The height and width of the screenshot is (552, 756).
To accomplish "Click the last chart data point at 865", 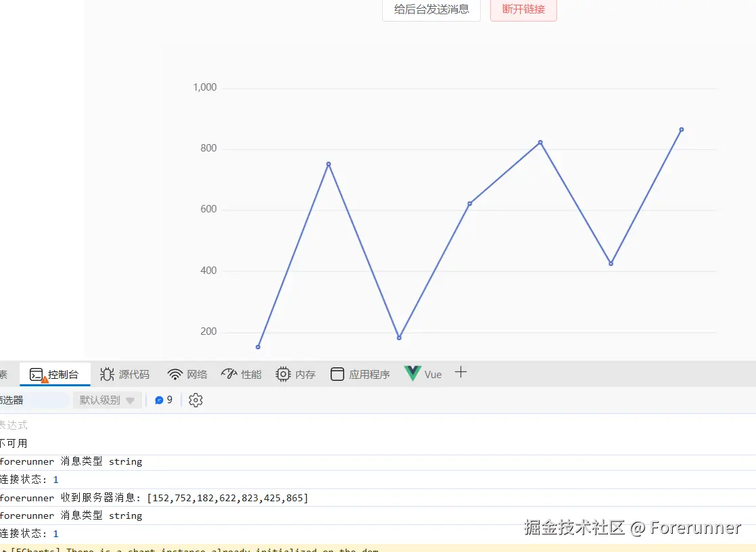I will tap(681, 129).
